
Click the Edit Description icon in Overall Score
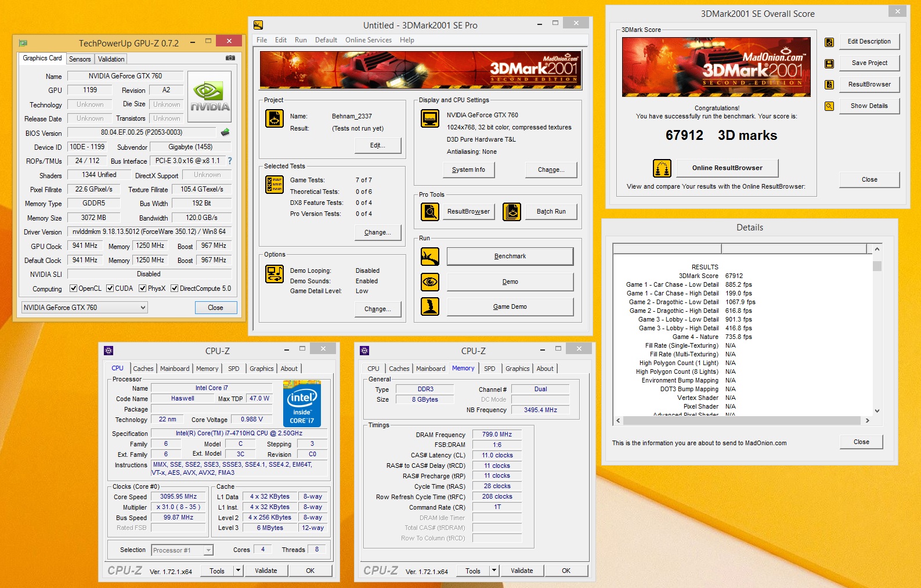[829, 42]
